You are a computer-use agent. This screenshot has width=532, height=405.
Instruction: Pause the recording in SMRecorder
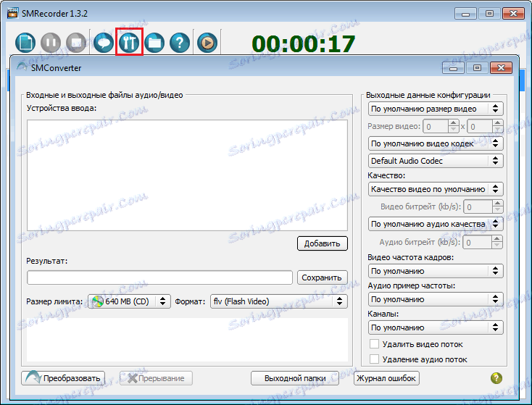pyautogui.click(x=51, y=43)
